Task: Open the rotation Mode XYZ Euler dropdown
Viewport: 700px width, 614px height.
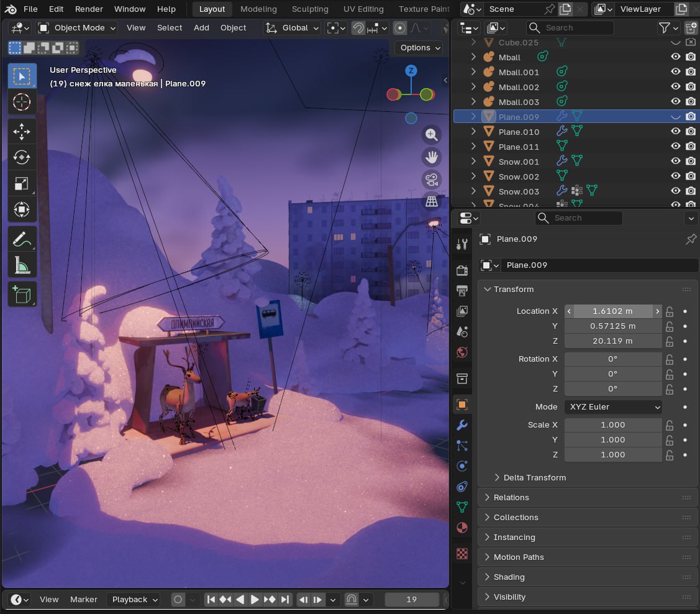Action: coord(612,407)
